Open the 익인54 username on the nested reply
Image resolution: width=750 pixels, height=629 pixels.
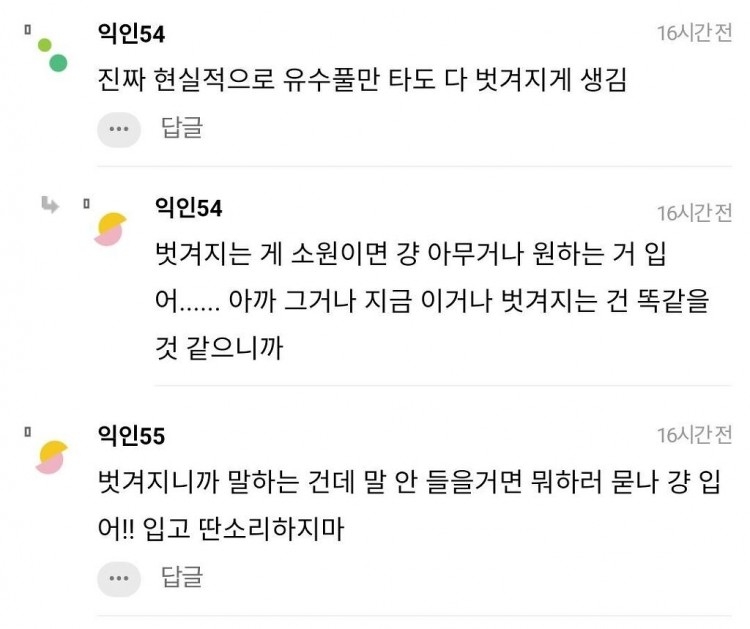tap(188, 208)
